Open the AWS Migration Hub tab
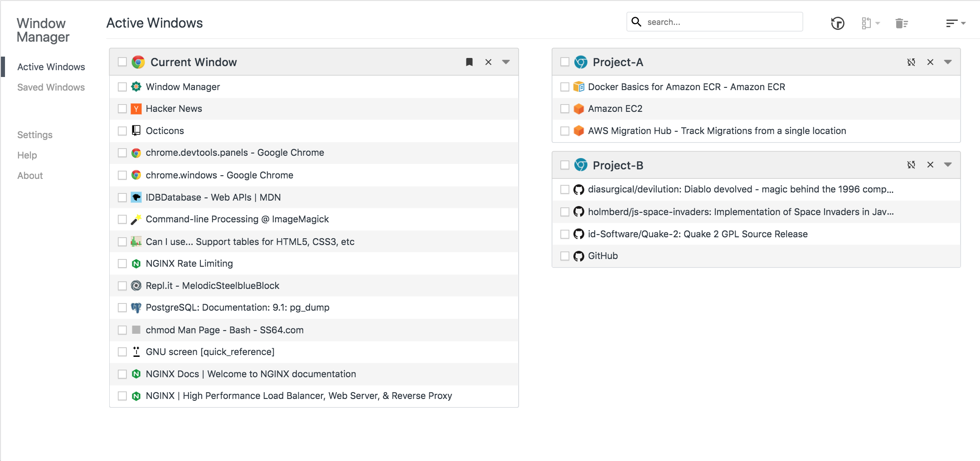 click(x=756, y=131)
